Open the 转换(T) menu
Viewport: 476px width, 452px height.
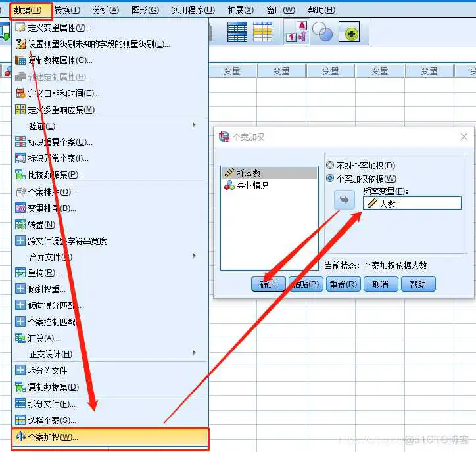click(x=67, y=10)
